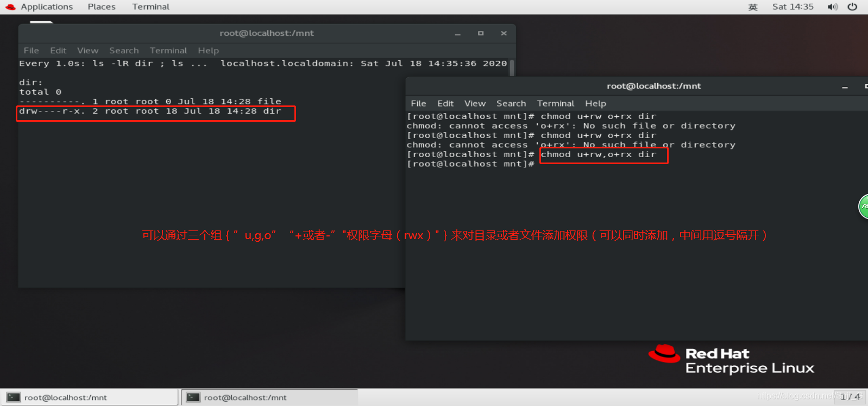Minimize the left terminal window
The image size is (868, 406).
(458, 34)
